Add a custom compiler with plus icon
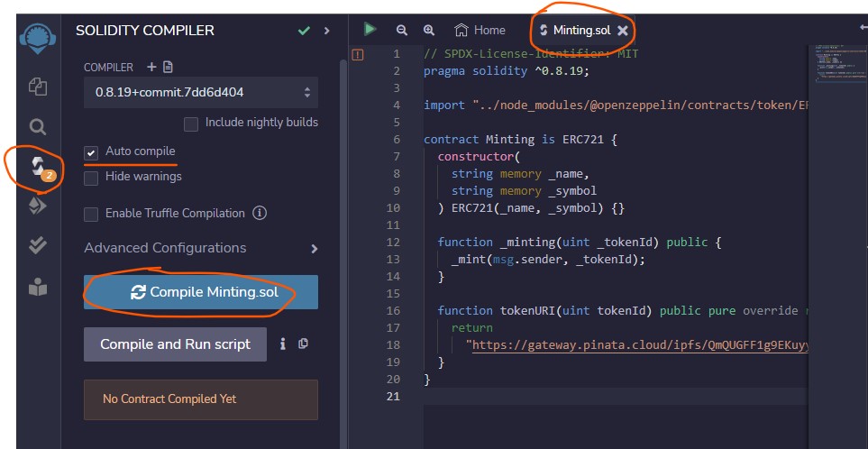 [151, 67]
